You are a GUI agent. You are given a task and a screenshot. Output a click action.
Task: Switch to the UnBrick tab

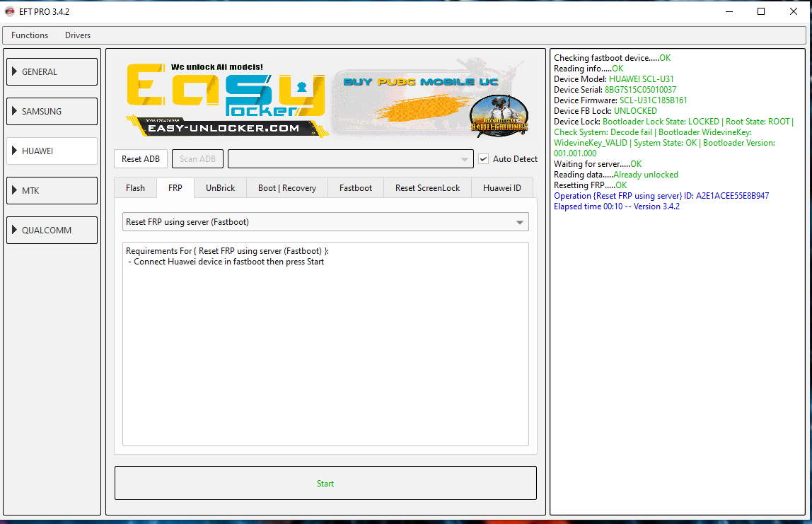point(220,188)
